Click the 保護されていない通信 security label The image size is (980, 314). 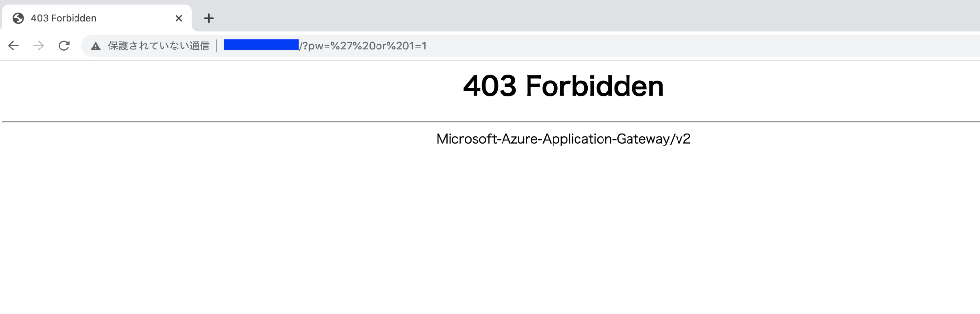(159, 46)
